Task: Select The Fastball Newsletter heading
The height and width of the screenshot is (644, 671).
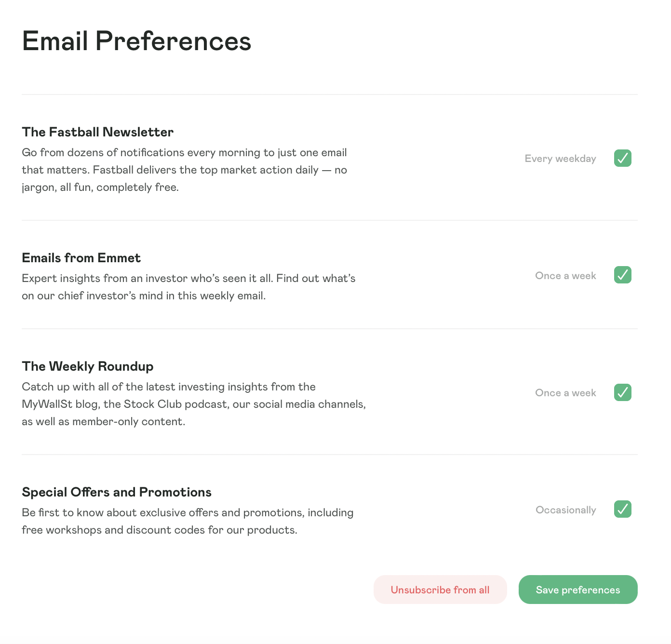Action: [97, 132]
